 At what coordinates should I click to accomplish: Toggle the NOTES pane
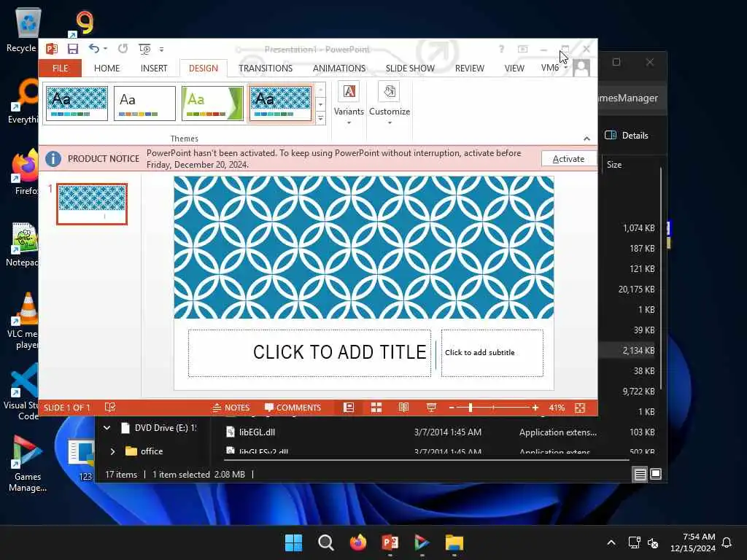(x=231, y=408)
